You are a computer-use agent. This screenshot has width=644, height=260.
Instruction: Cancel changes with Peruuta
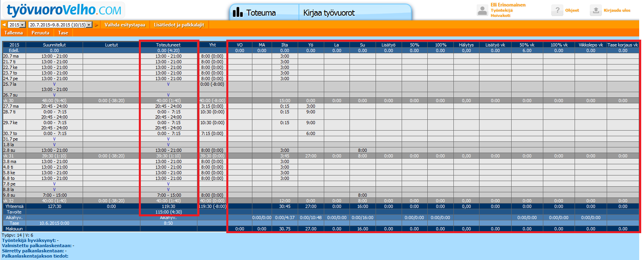coord(41,33)
